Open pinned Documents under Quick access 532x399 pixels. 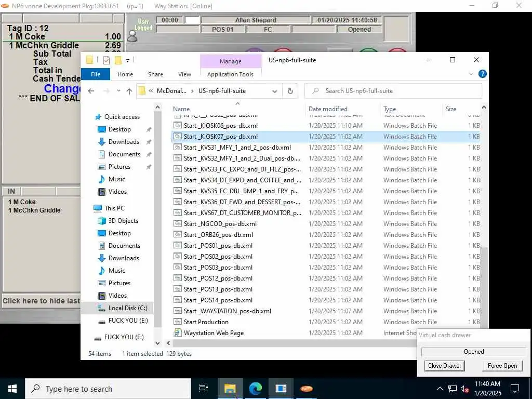coord(124,154)
